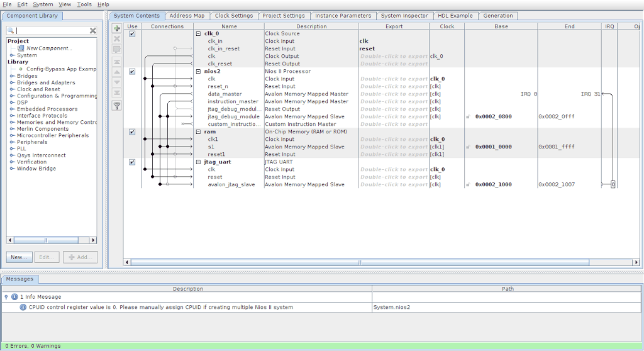
Task: Click the info icon in CPUID message
Action: click(23, 308)
